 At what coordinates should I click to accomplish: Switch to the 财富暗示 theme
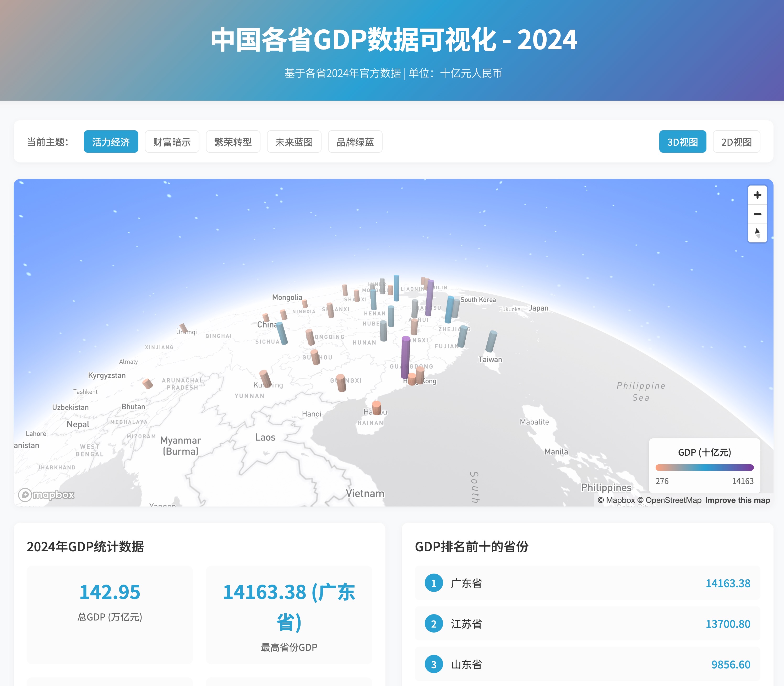172,142
